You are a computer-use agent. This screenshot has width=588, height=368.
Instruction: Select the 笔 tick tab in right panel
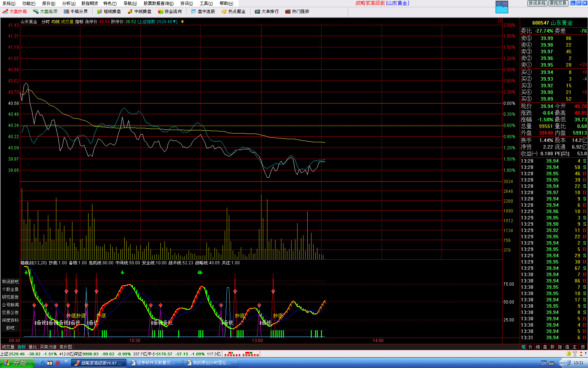pyautogui.click(x=524, y=347)
